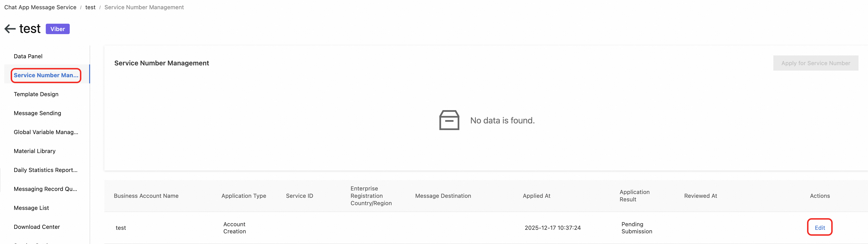Open the Download Center
The width and height of the screenshot is (868, 244).
coord(37,227)
